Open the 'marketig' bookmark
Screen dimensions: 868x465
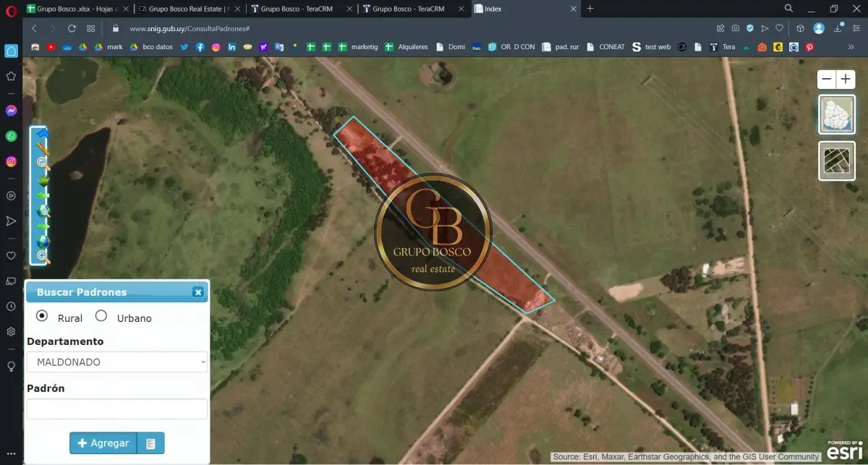[358, 47]
